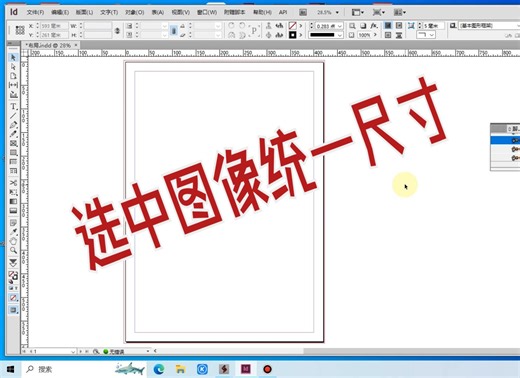Select the Rectangle Frame tool
This screenshot has height=378, width=520.
click(x=13, y=143)
